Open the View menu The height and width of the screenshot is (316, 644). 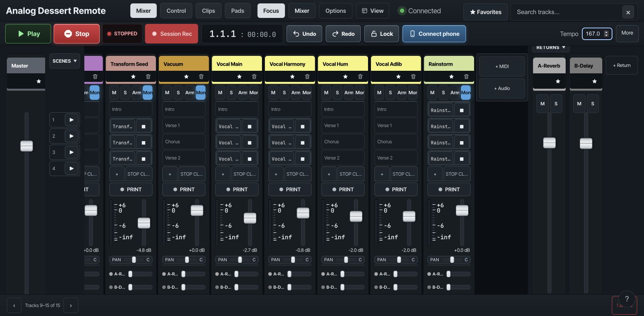[x=373, y=11]
